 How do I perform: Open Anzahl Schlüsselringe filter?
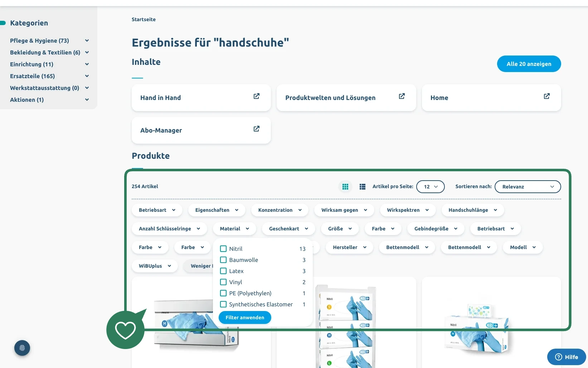[169, 229]
